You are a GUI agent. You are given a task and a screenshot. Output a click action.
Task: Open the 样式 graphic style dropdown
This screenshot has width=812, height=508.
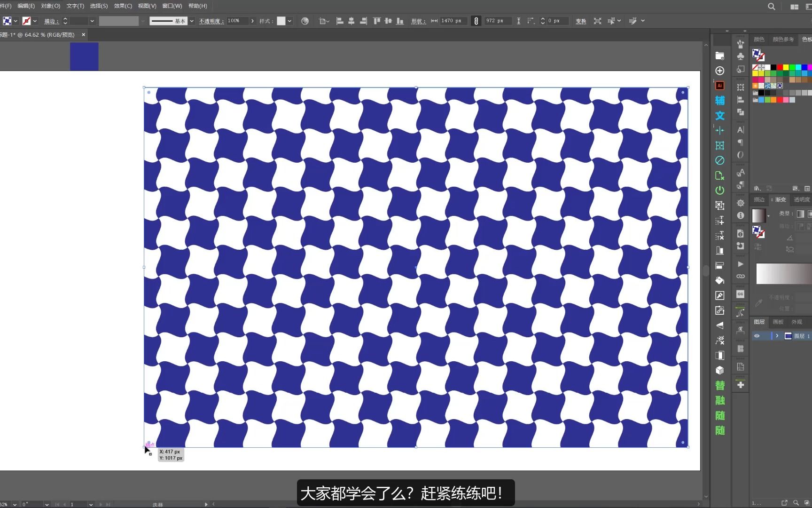(x=289, y=21)
